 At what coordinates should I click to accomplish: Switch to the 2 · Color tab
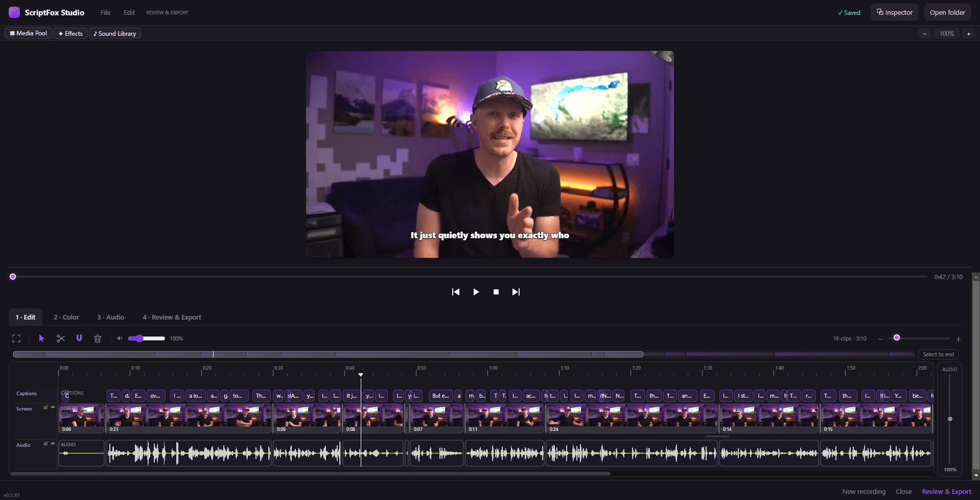click(66, 317)
